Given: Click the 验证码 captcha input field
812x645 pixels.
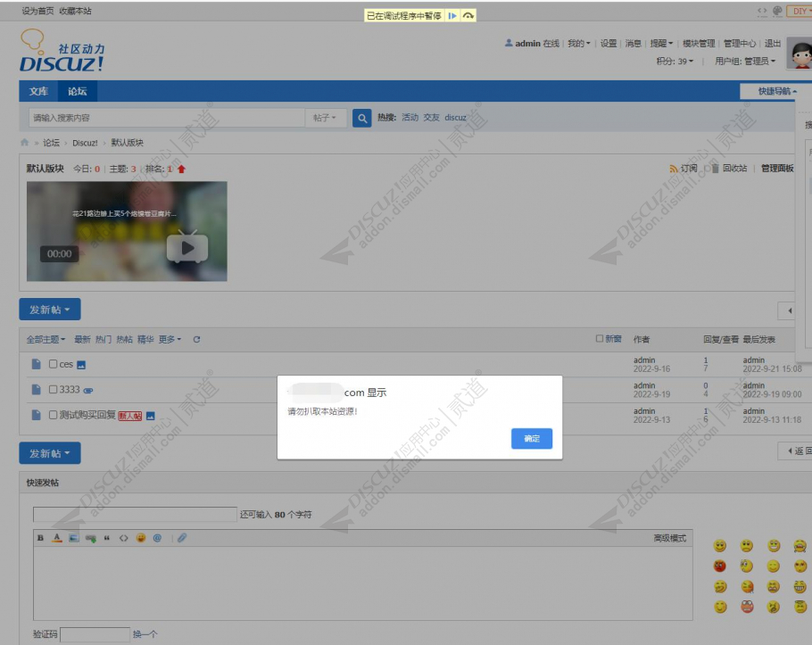Looking at the screenshot, I should [95, 634].
